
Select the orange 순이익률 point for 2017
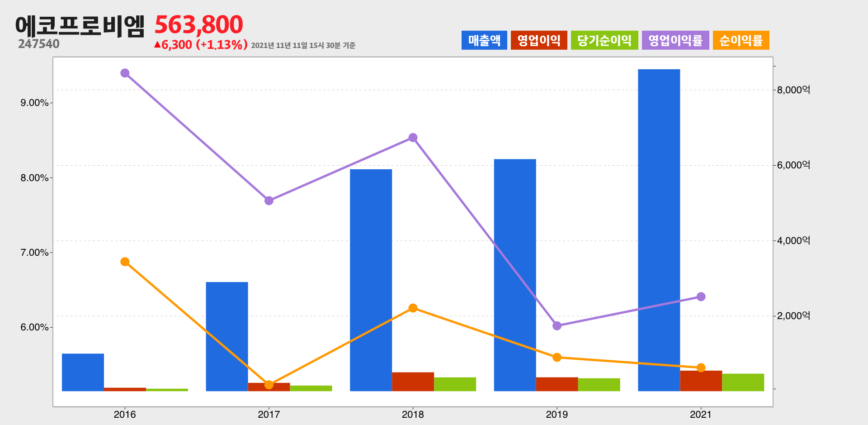point(269,385)
